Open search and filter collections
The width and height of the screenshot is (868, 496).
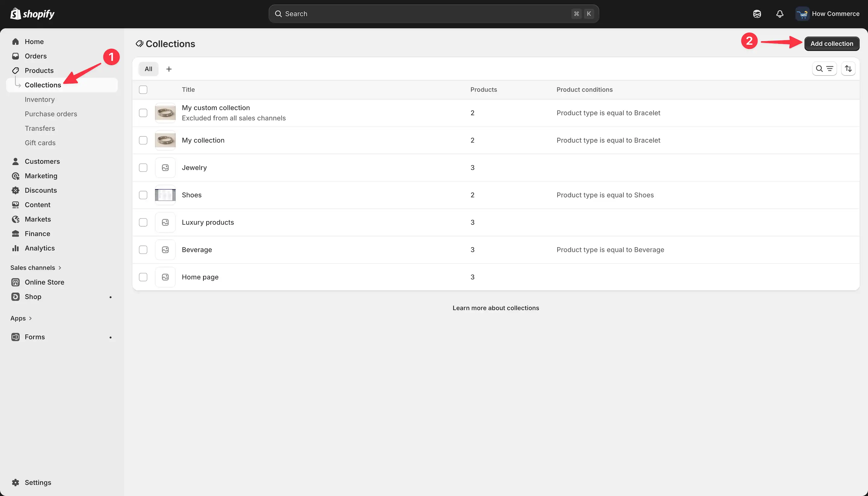click(824, 69)
